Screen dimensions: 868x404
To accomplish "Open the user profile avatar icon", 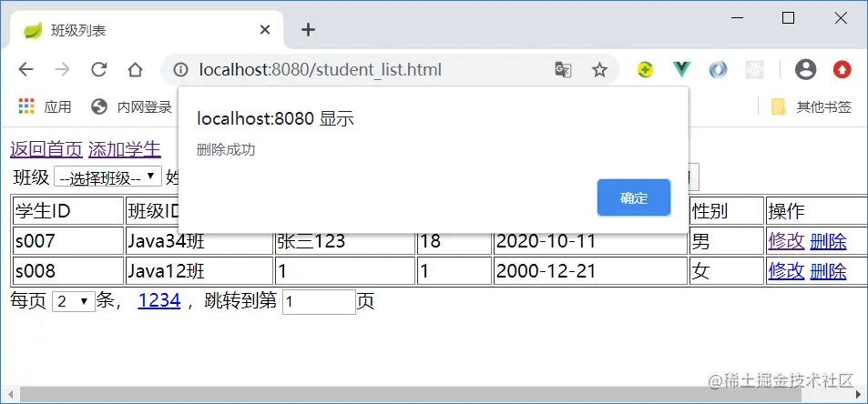I will pos(805,70).
